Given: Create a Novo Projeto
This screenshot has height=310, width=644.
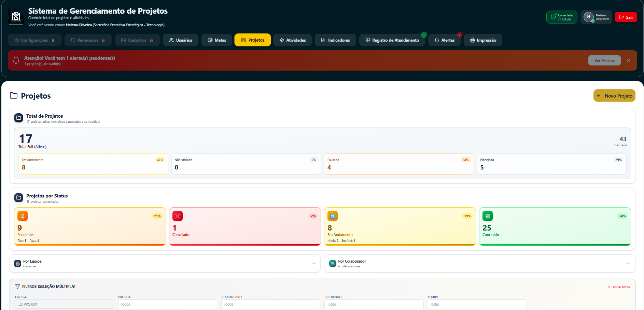Looking at the screenshot, I should pyautogui.click(x=614, y=95).
